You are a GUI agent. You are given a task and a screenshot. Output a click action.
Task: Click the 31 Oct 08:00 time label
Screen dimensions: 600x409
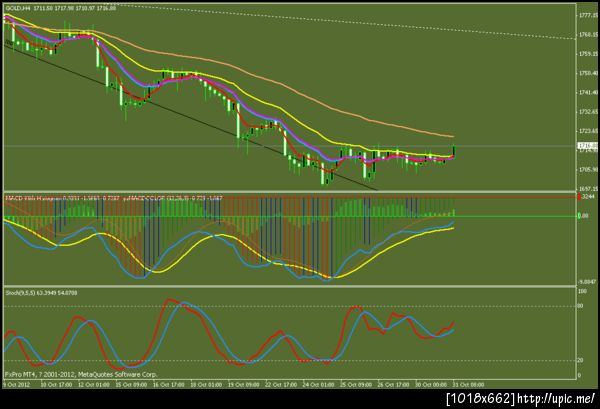click(x=469, y=385)
